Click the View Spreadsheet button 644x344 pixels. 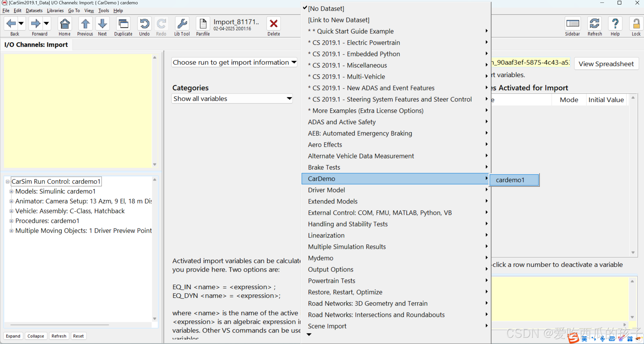coord(606,64)
